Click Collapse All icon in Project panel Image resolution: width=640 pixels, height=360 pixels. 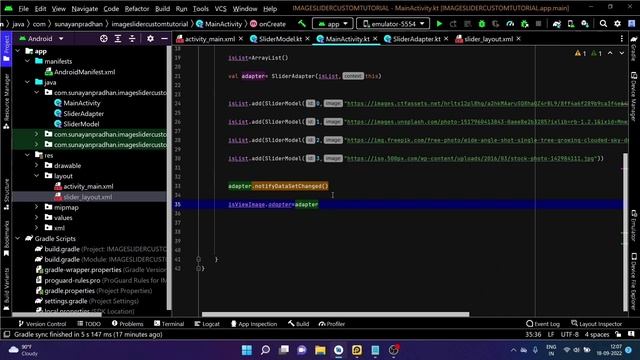[132, 38]
